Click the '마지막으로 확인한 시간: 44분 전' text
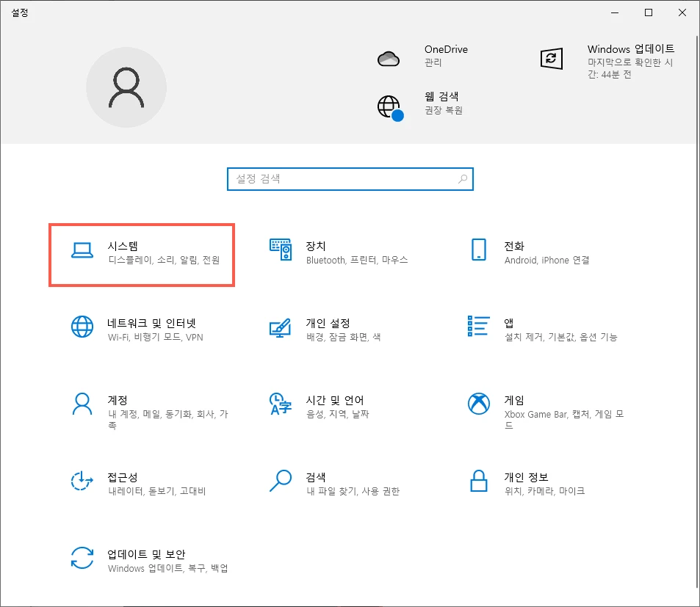700x607 pixels. 630,68
